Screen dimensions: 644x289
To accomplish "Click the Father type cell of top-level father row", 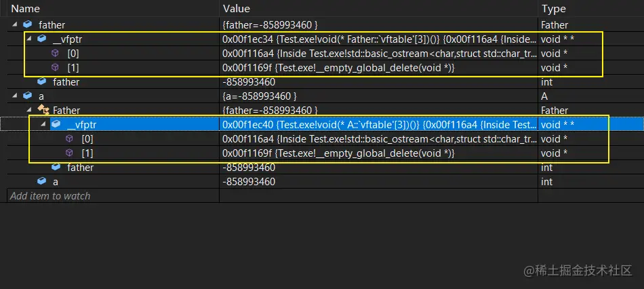I will pyautogui.click(x=555, y=25).
